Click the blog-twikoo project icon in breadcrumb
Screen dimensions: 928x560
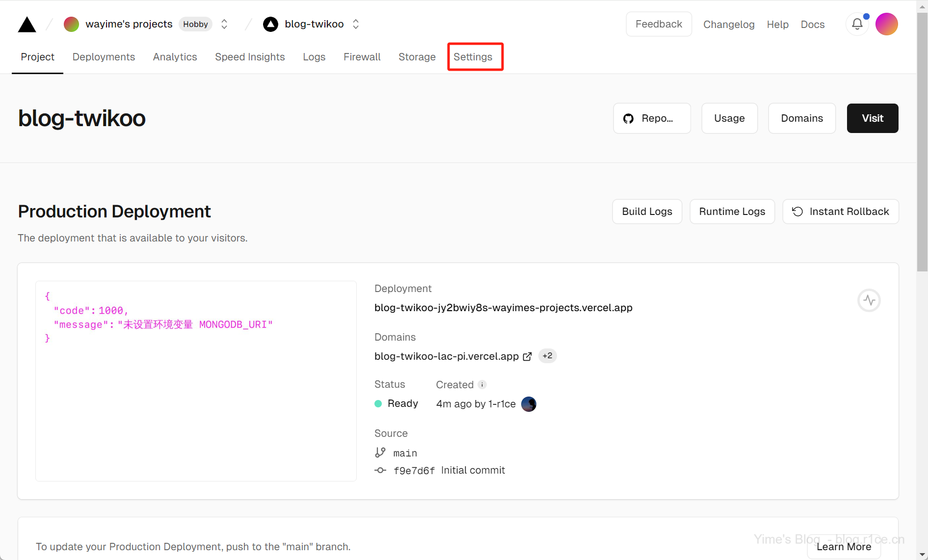click(x=270, y=24)
